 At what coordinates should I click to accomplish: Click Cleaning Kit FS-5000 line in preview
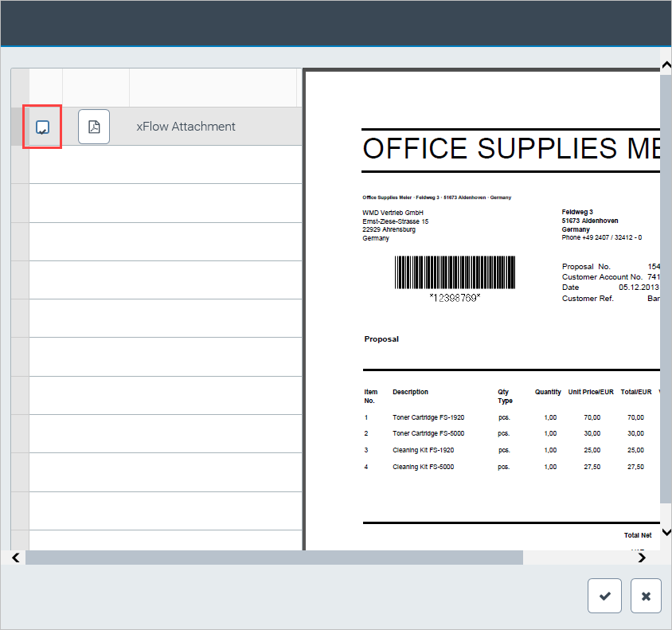click(x=423, y=467)
